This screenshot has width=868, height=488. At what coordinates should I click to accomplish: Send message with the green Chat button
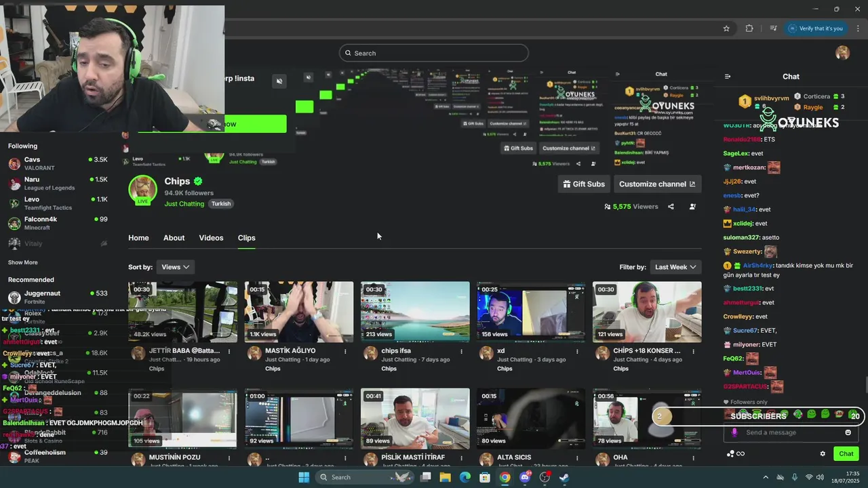pos(846,454)
